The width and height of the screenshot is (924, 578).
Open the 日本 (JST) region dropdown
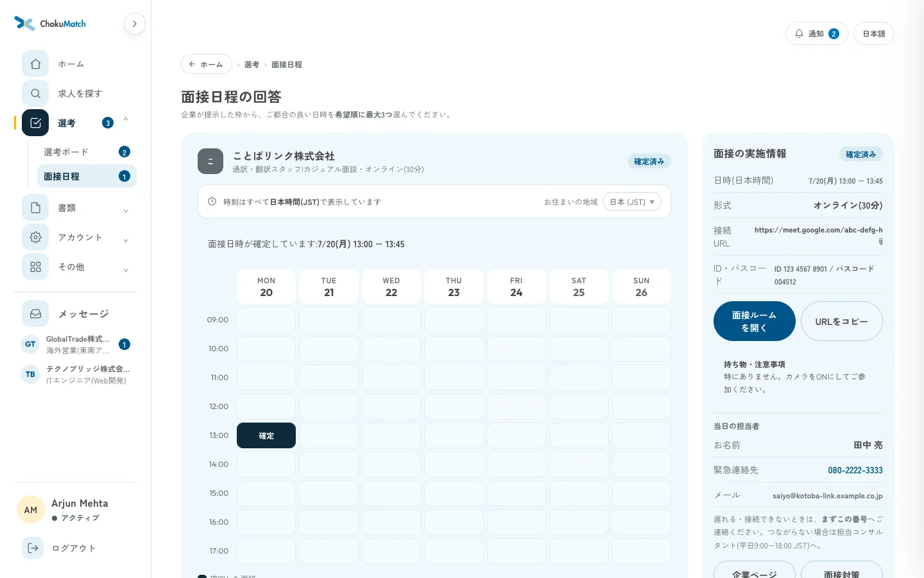coord(632,202)
